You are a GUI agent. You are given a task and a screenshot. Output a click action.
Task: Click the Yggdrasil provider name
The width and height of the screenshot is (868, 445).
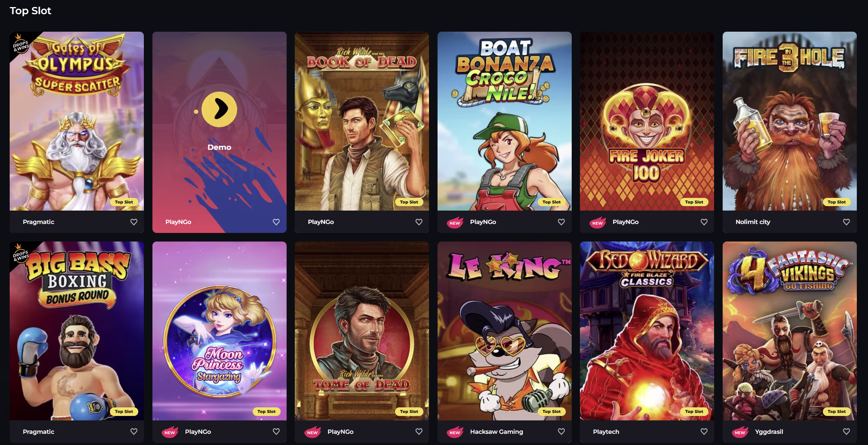pyautogui.click(x=769, y=432)
